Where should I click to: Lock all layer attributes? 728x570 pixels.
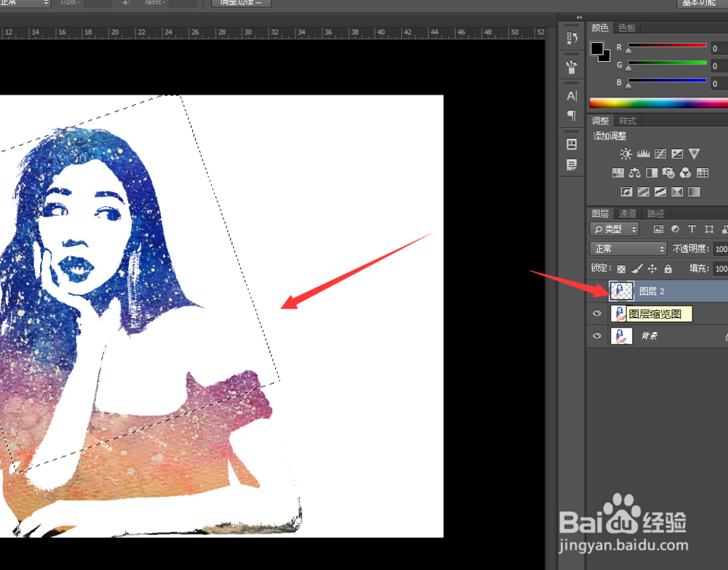tap(668, 269)
